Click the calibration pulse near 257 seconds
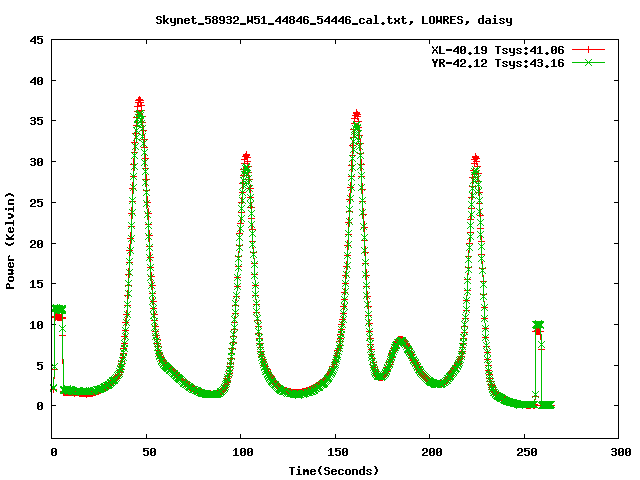 point(538,327)
